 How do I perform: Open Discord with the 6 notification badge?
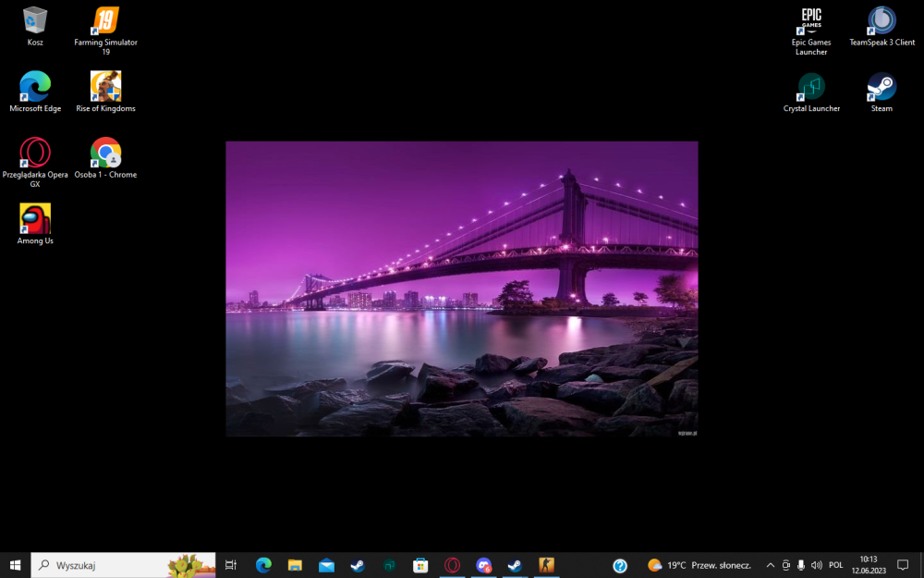coord(483,565)
